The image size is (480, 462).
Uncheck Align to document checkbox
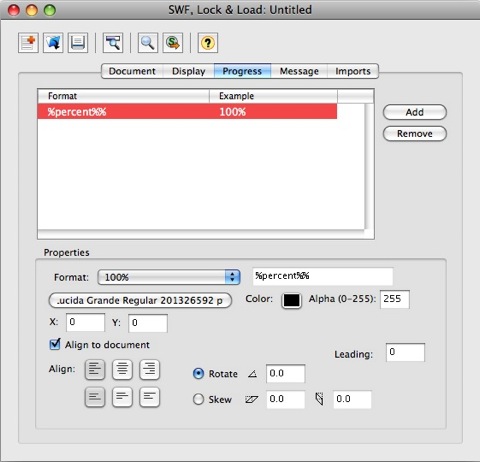(55, 344)
